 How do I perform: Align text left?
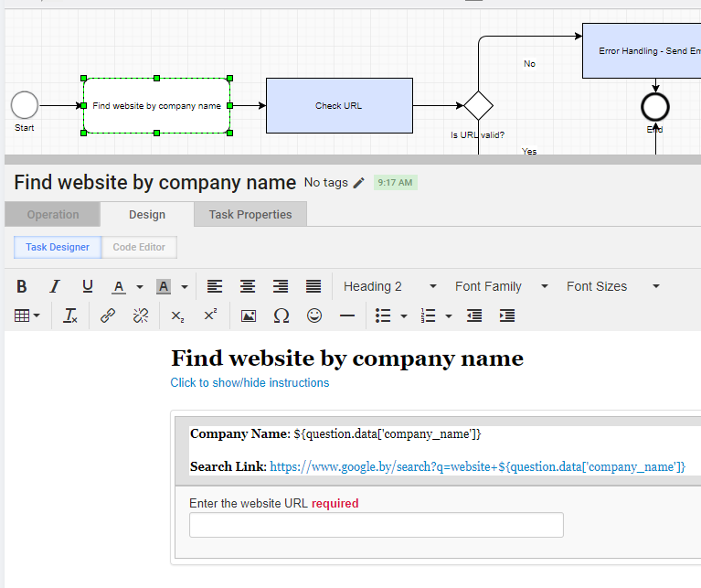(215, 286)
